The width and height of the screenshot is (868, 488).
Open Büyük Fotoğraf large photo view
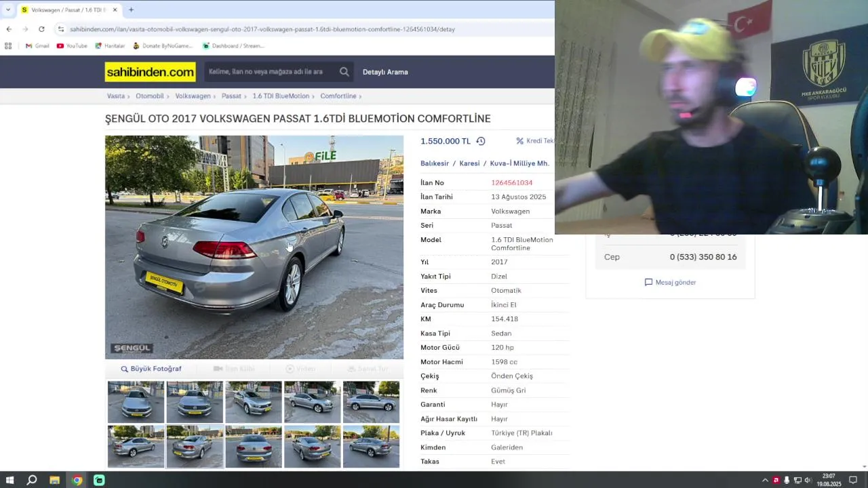point(151,369)
